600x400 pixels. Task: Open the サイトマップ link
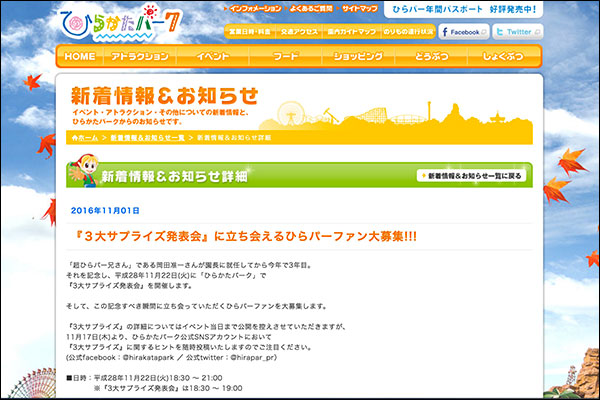coord(357,8)
